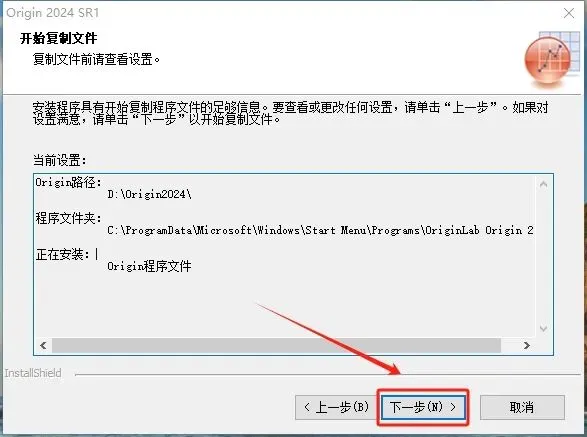Click the left arrow of horizontal scrollbar

click(x=43, y=345)
